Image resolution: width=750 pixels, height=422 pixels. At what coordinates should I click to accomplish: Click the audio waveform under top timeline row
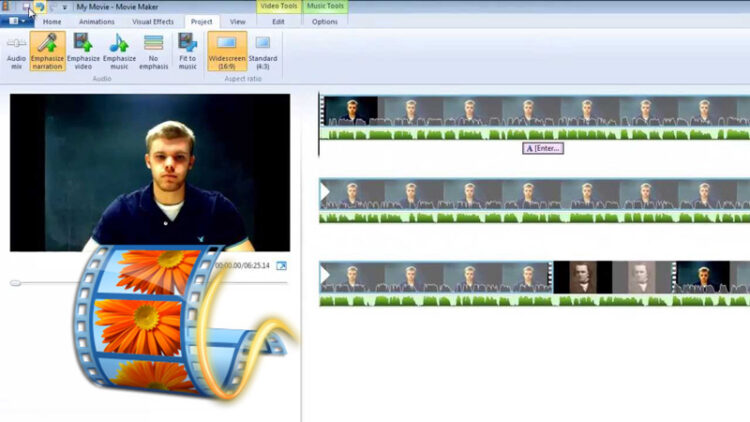[535, 133]
